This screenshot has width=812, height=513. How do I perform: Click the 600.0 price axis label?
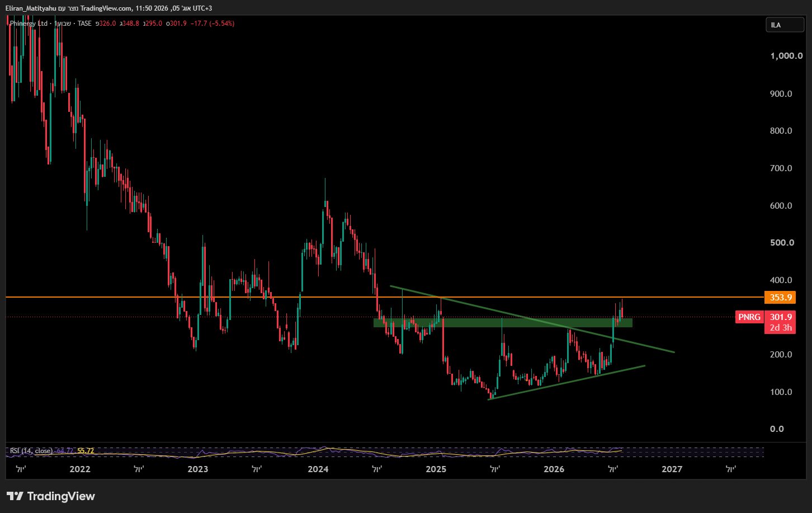(x=781, y=206)
